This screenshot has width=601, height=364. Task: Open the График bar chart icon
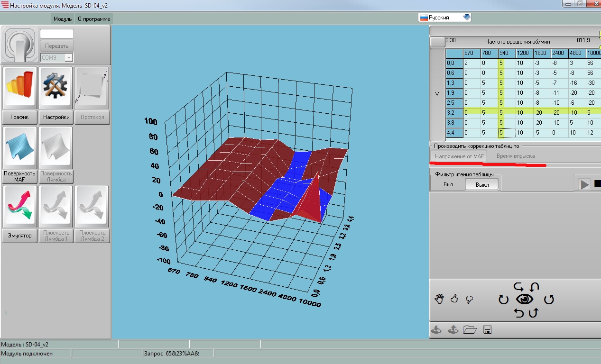(x=20, y=88)
